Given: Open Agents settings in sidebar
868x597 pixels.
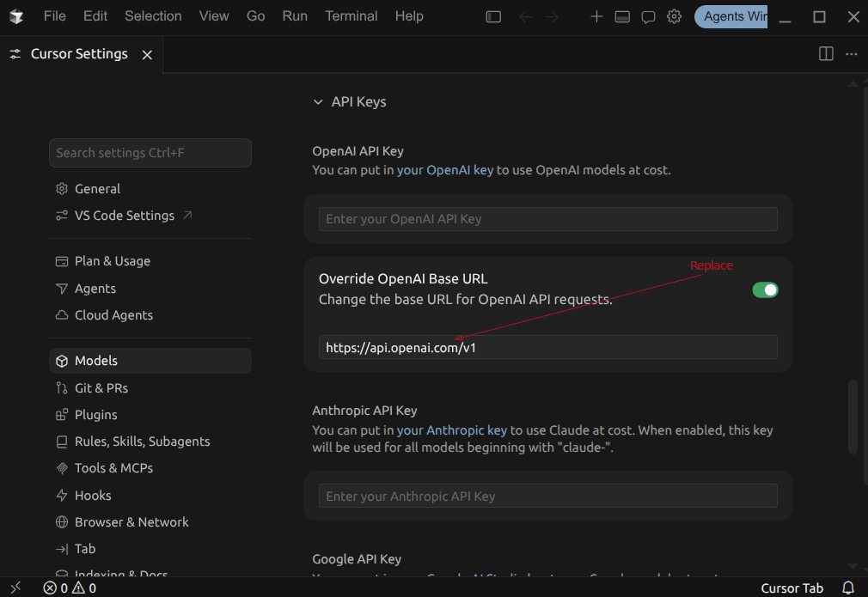Looking at the screenshot, I should coord(150,289).
